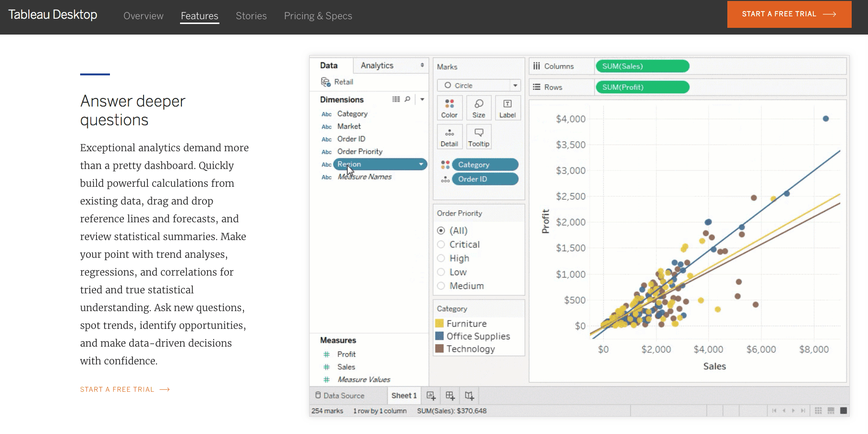Screen dimensions: 868x434
Task: Click the top-right blue outlier data point
Action: point(826,119)
